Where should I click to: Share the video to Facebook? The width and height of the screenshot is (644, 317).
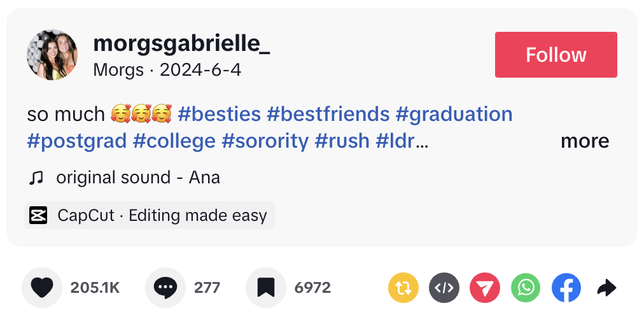click(x=566, y=288)
